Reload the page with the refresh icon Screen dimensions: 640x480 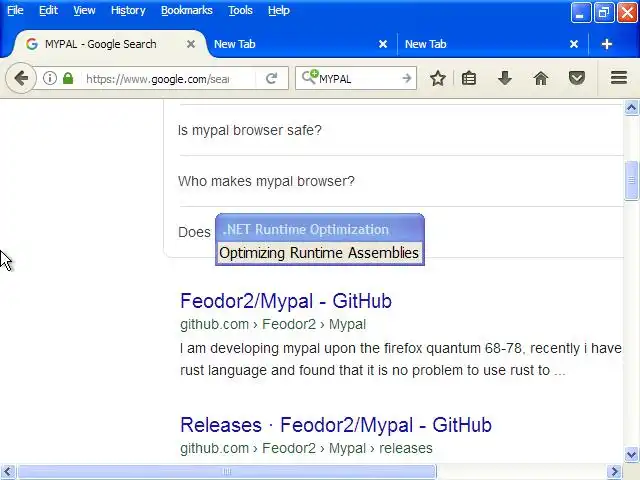click(x=271, y=78)
